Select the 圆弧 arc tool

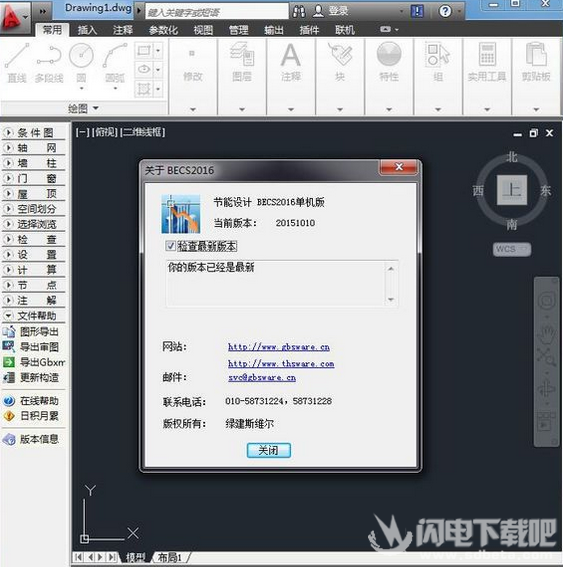pos(115,63)
